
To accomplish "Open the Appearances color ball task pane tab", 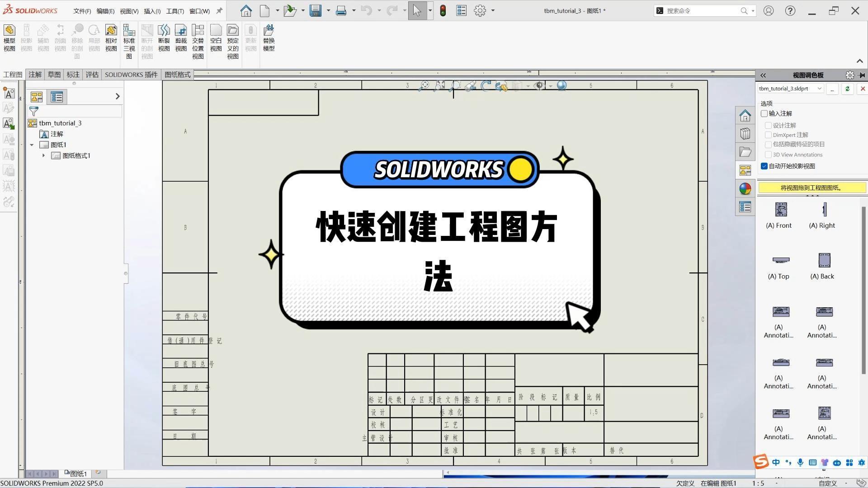I will click(x=745, y=189).
